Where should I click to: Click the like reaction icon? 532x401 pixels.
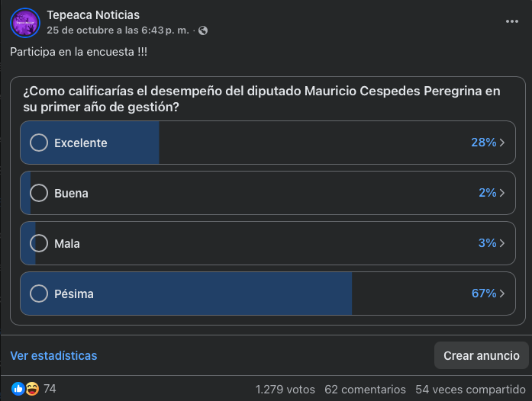[x=18, y=389]
